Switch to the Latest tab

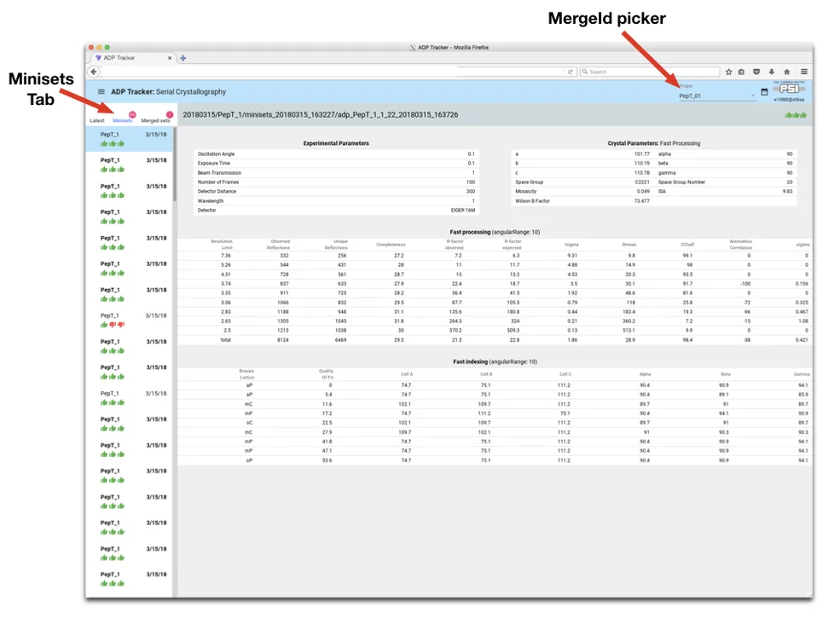tap(97, 121)
